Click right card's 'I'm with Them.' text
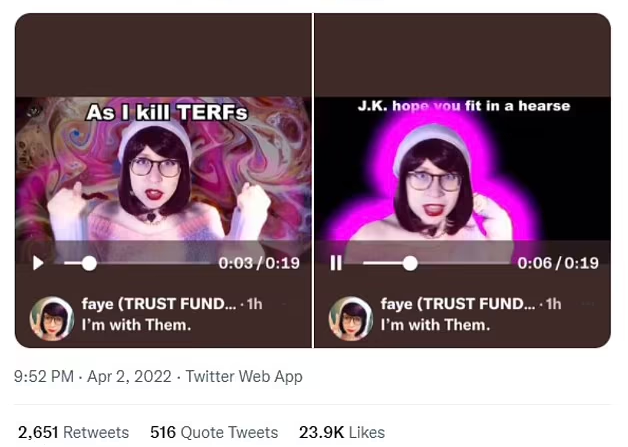Viewport: 628px width, 447px height. pyautogui.click(x=435, y=325)
